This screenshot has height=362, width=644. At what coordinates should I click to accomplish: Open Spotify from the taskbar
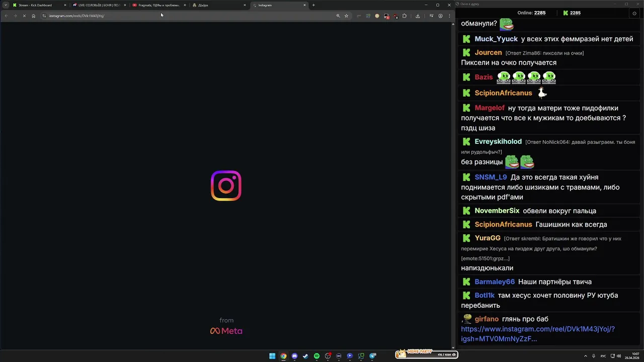click(316, 356)
